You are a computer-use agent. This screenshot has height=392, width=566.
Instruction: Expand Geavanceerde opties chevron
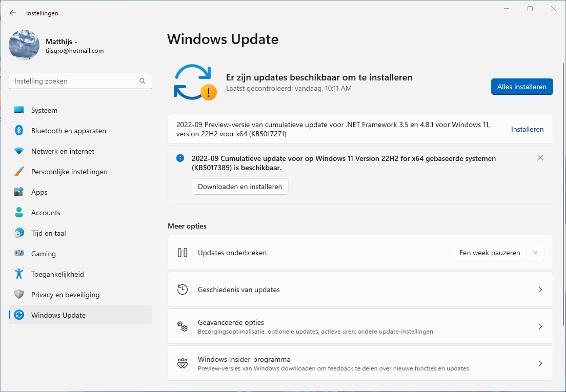coord(540,326)
